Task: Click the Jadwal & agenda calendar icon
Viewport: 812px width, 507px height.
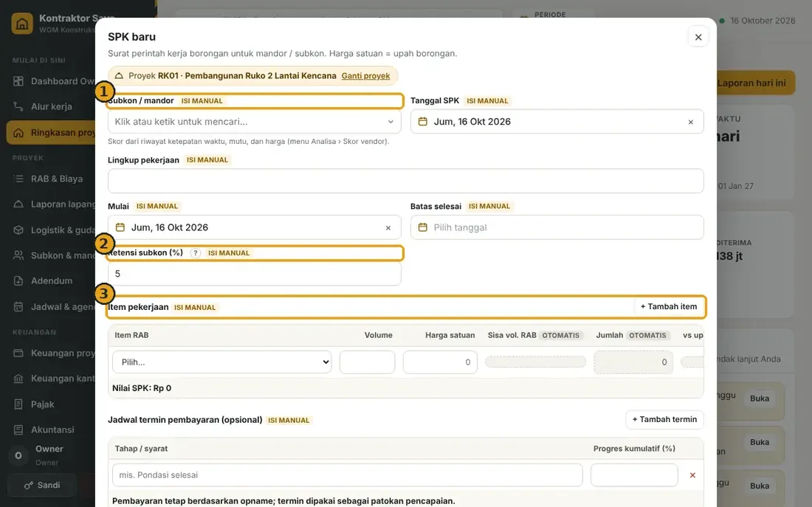Action: [18, 306]
